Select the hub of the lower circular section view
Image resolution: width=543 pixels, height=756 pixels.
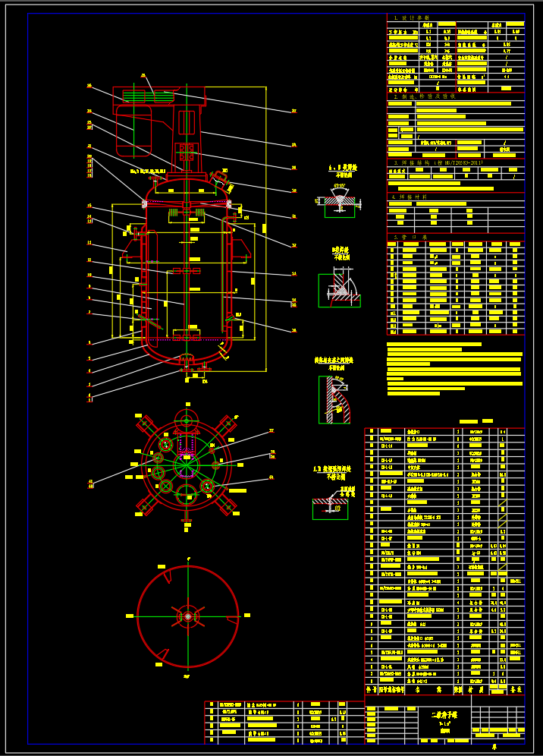pos(188,616)
